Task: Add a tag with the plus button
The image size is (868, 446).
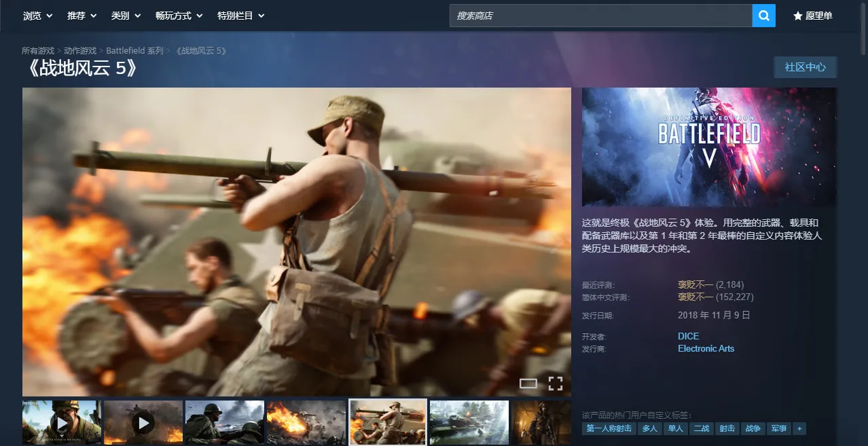Action: [799, 428]
